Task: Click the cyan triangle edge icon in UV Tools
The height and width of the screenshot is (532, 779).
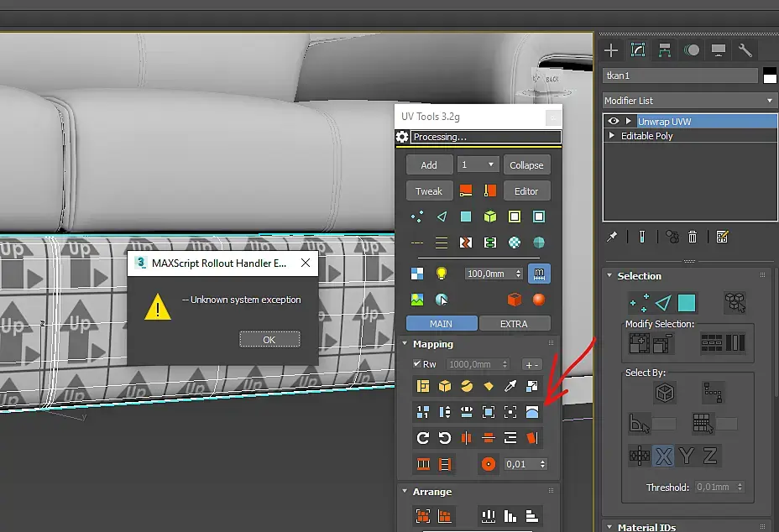Action: pyautogui.click(x=442, y=216)
